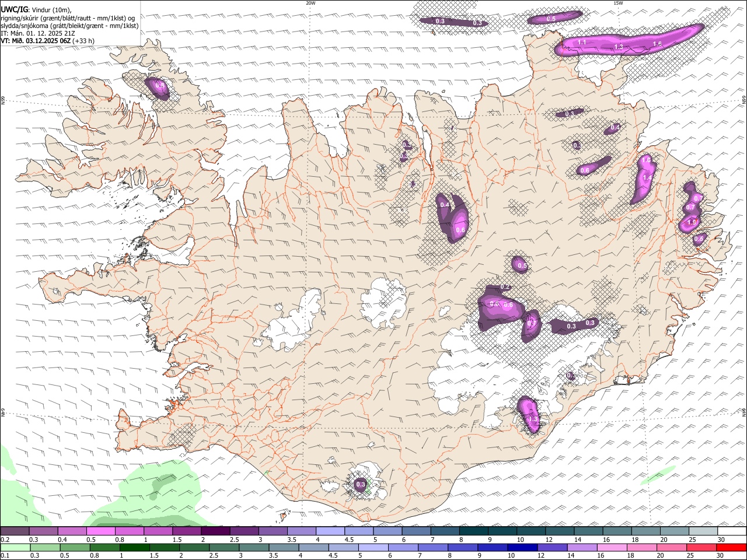Viewport: 747px width, 560px height.
Task: Pick top-row dark purple swatch between 2 and 2.5
Action: click(x=215, y=531)
